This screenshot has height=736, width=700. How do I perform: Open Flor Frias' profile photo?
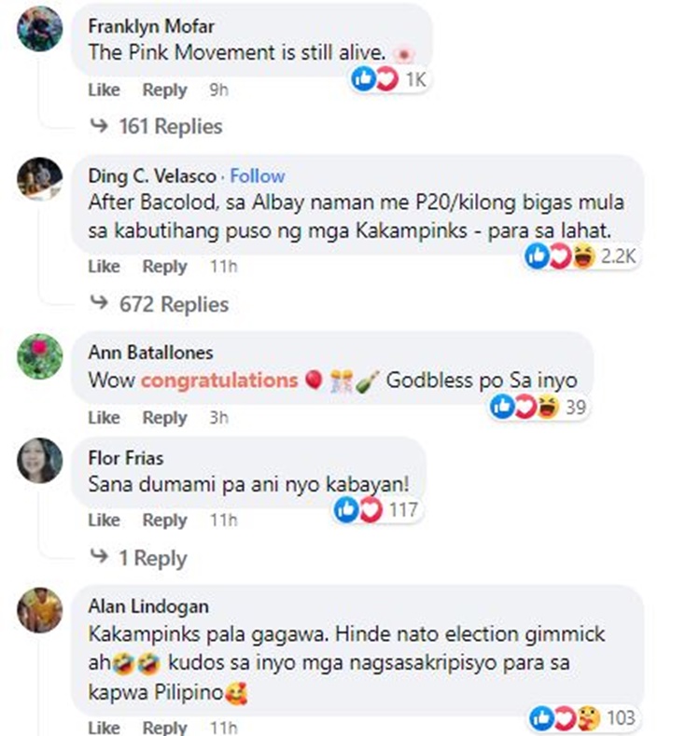point(40,461)
